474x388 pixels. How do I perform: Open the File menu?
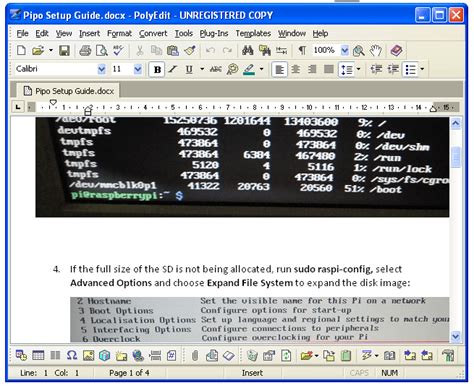click(22, 33)
